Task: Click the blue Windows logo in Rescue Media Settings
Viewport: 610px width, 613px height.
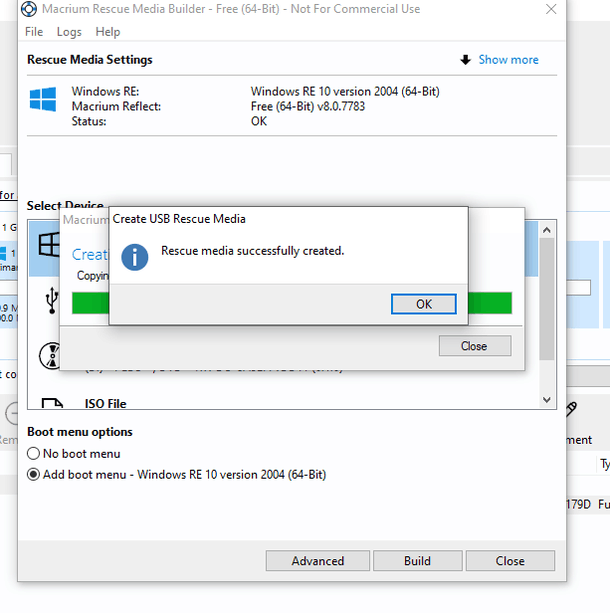Action: [x=43, y=99]
